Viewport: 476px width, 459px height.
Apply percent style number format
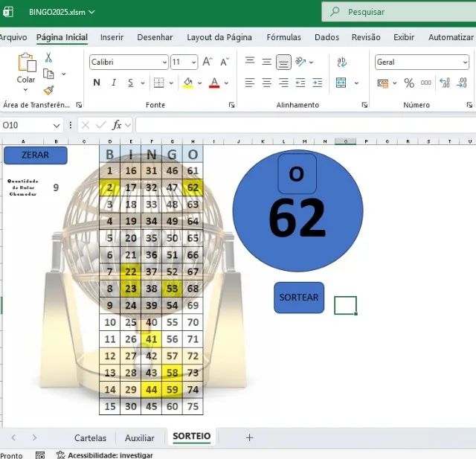[409, 83]
